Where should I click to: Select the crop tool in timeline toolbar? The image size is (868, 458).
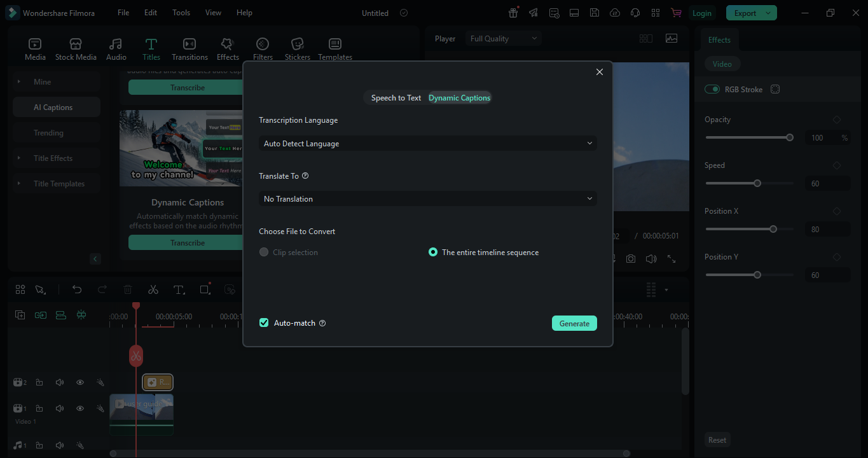pyautogui.click(x=205, y=289)
